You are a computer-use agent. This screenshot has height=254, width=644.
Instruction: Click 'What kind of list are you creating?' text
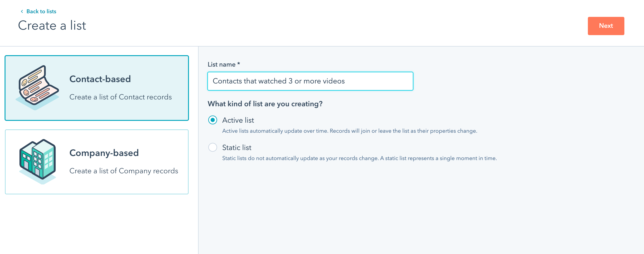coord(265,104)
